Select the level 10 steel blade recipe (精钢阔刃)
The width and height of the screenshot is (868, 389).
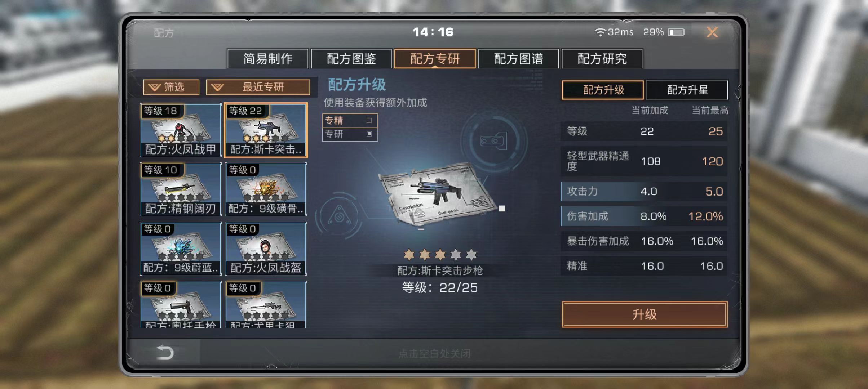(x=181, y=189)
